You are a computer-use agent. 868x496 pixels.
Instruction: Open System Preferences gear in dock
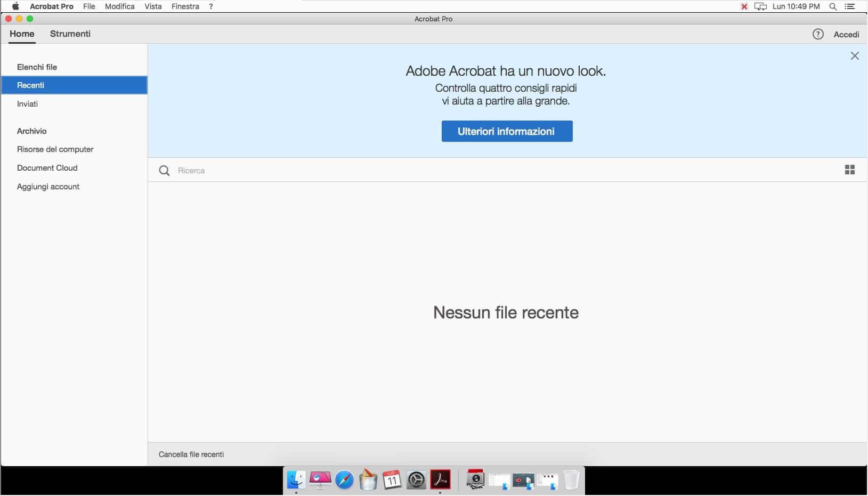[x=416, y=480]
